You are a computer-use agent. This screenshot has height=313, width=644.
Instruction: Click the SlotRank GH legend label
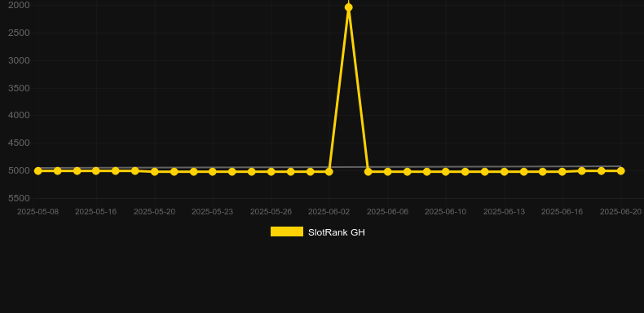click(x=337, y=232)
